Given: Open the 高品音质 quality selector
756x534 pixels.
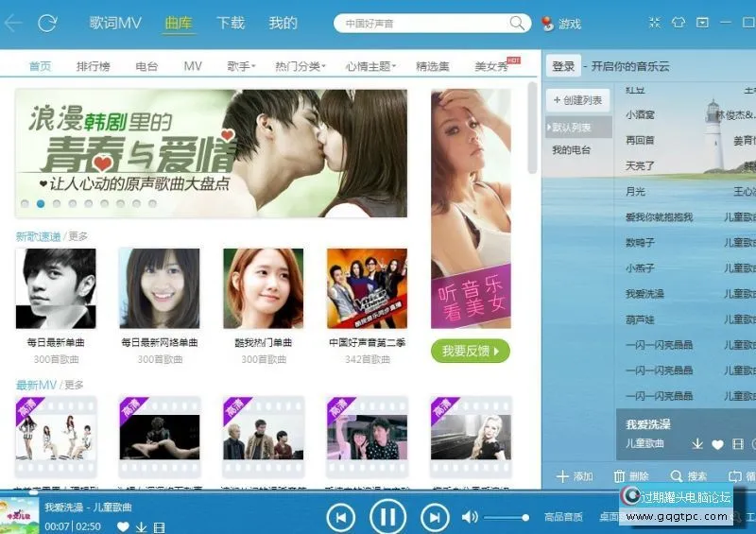Looking at the screenshot, I should click(x=563, y=517).
